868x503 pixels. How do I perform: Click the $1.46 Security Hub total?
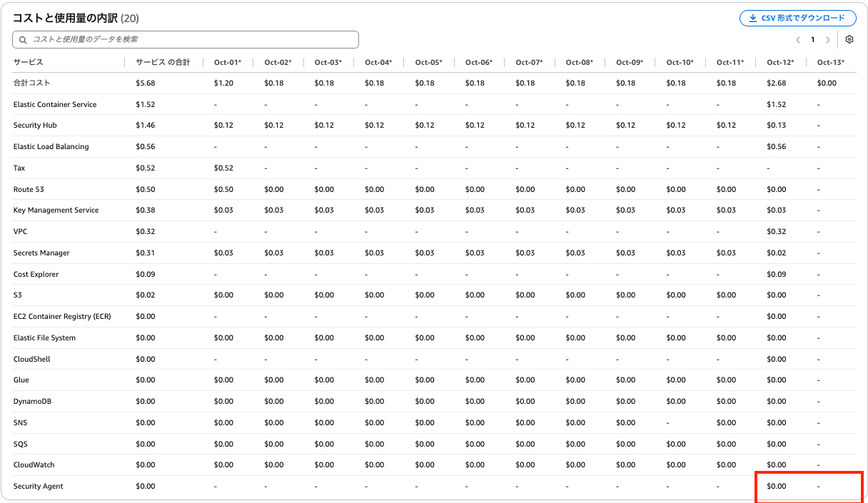145,126
